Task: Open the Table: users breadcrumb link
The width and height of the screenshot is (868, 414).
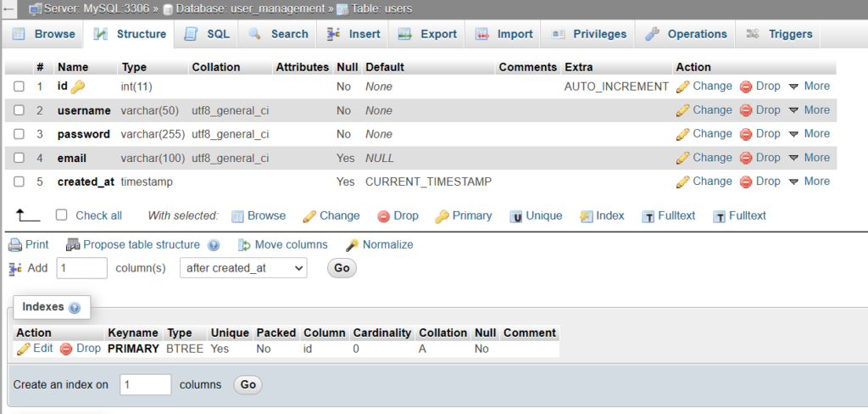Action: point(382,8)
